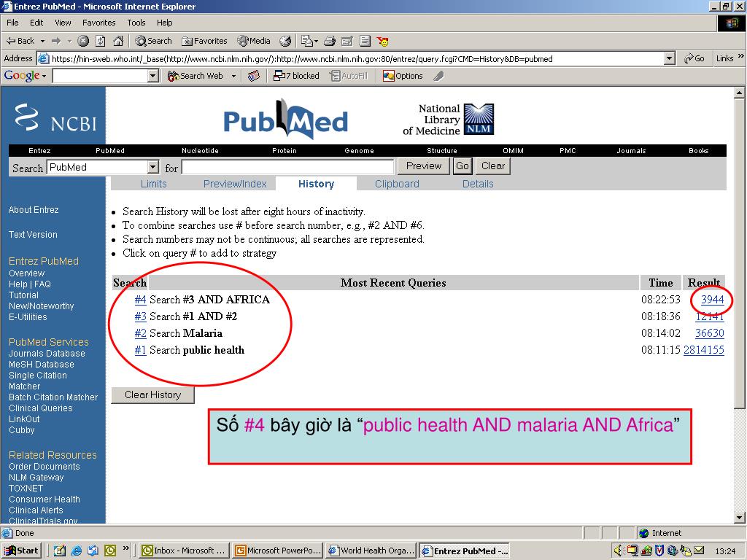This screenshot has height=560, width=747.
Task: Click the Edit page toolbar icon
Action: pyautogui.click(x=347, y=41)
